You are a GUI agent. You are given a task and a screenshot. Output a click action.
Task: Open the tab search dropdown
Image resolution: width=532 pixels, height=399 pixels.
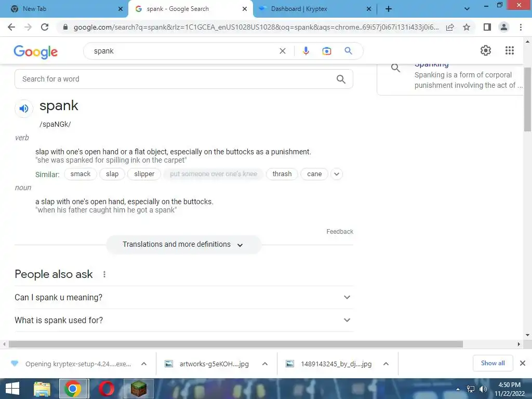point(467,9)
